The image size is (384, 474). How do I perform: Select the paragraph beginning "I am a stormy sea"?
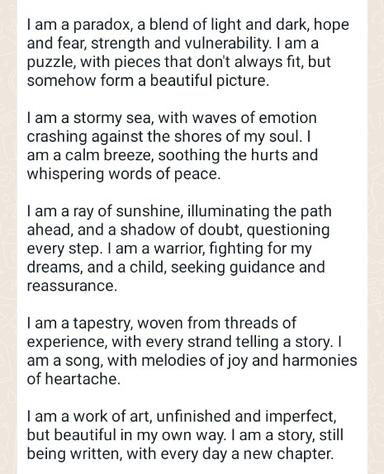click(172, 146)
